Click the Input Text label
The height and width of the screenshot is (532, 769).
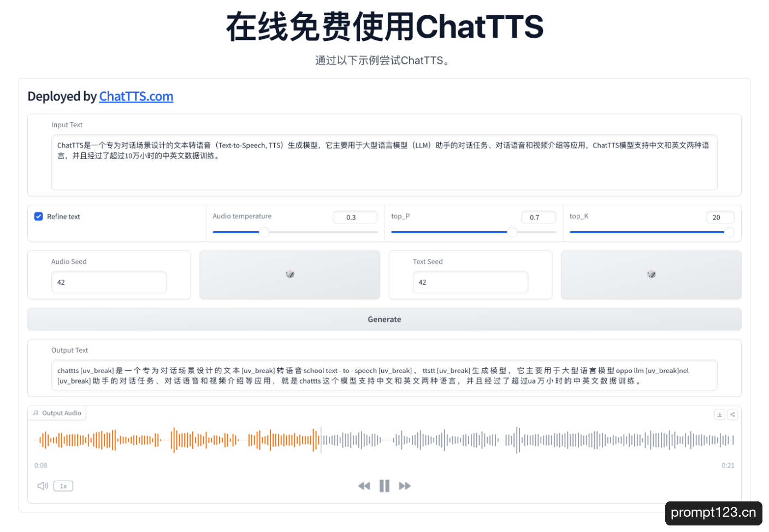click(67, 125)
